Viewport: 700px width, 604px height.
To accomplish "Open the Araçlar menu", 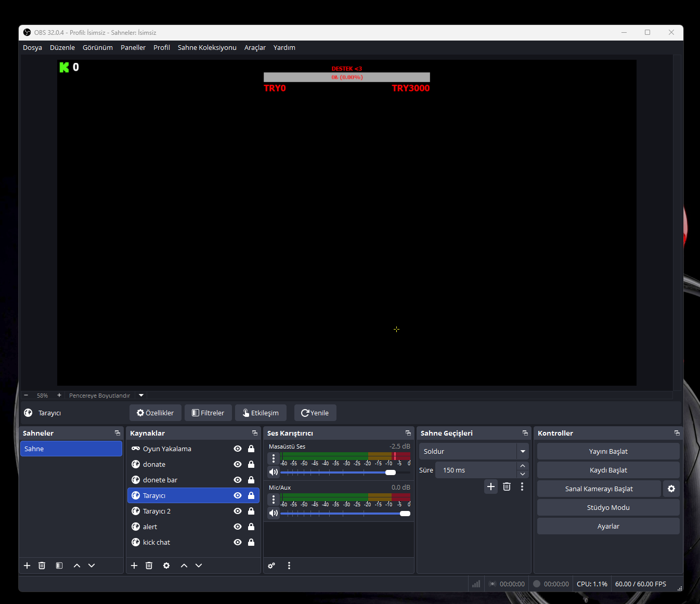I will pos(255,47).
